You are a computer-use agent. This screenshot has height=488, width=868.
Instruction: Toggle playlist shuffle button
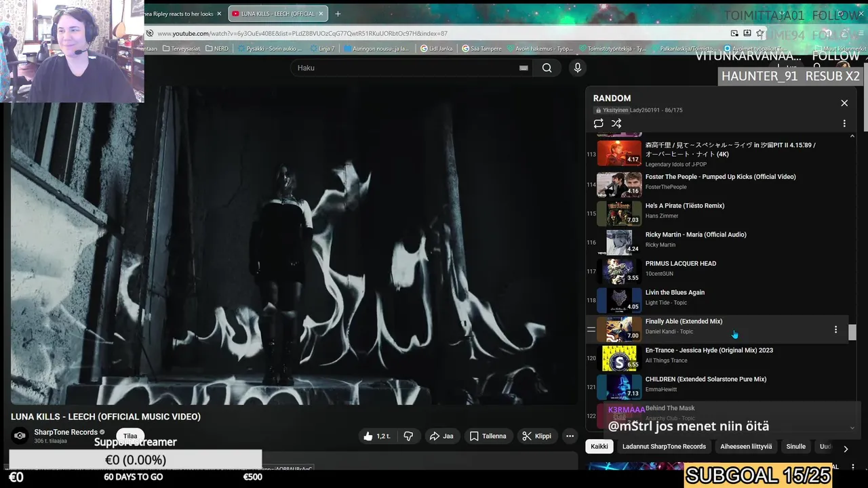coord(616,123)
